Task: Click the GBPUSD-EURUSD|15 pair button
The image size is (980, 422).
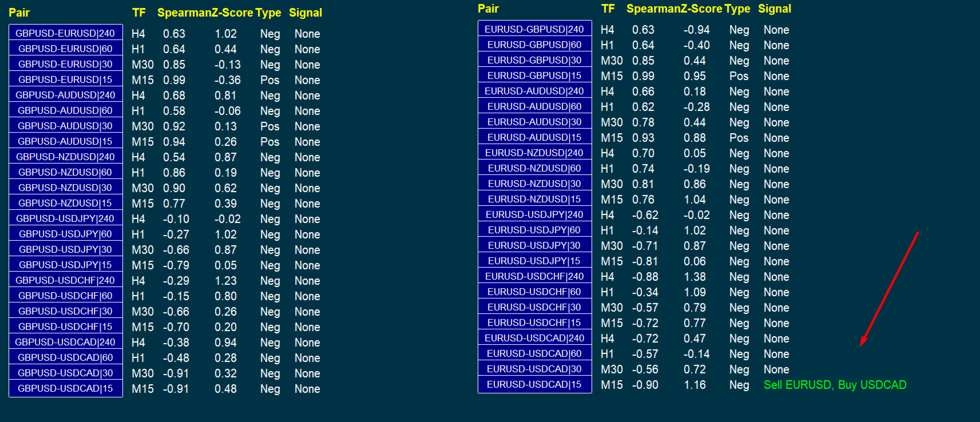Action: [65, 79]
